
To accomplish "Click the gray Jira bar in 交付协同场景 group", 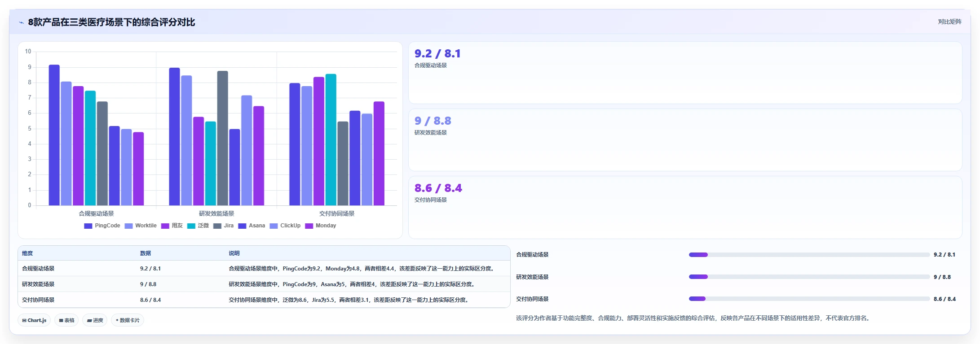I will pos(343,163).
